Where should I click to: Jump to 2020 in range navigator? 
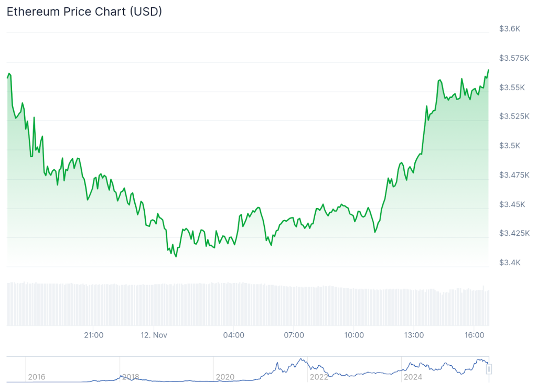click(225, 377)
